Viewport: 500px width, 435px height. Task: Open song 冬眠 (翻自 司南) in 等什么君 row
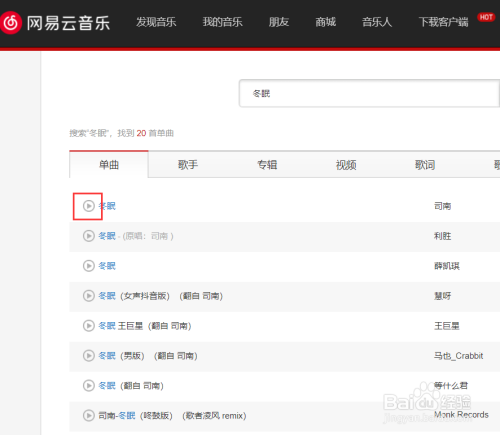[x=131, y=386]
